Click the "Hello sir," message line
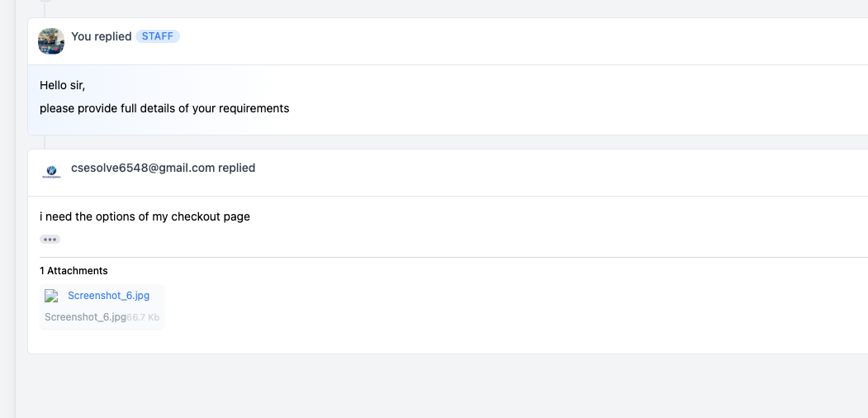Screen dimensions: 868x418 [63, 86]
